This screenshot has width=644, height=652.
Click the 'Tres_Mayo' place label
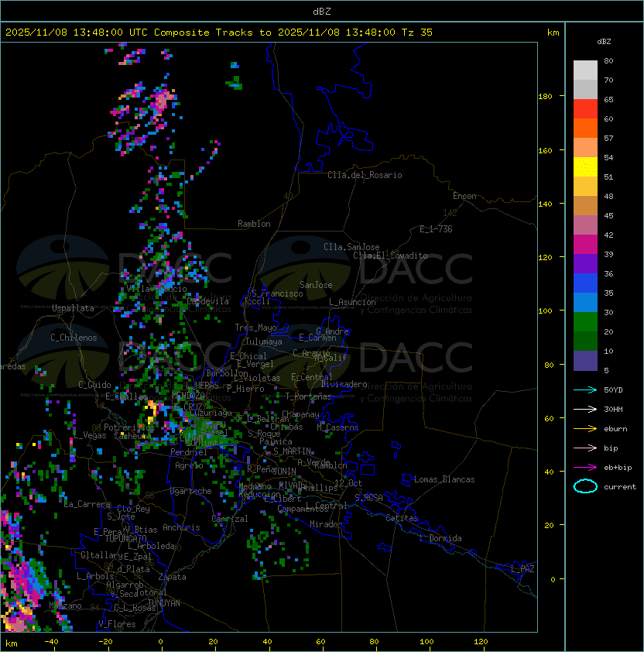pos(255,328)
